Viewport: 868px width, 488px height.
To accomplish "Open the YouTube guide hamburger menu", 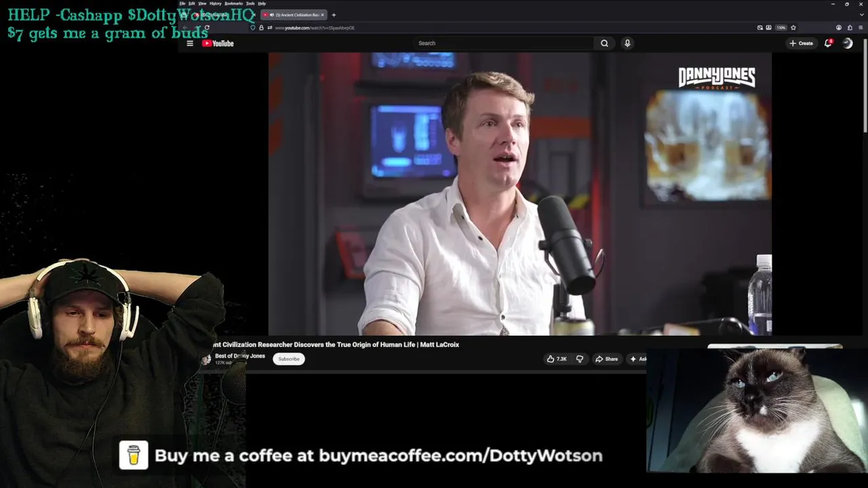I will pos(190,43).
